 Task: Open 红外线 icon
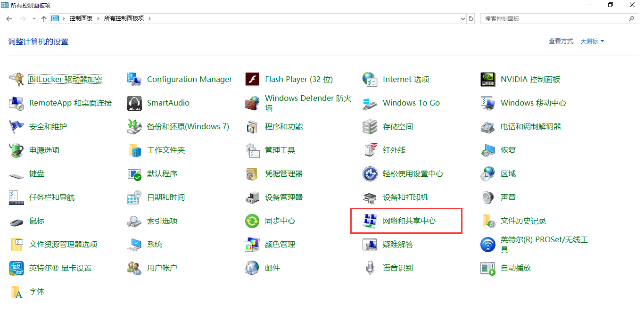click(370, 150)
